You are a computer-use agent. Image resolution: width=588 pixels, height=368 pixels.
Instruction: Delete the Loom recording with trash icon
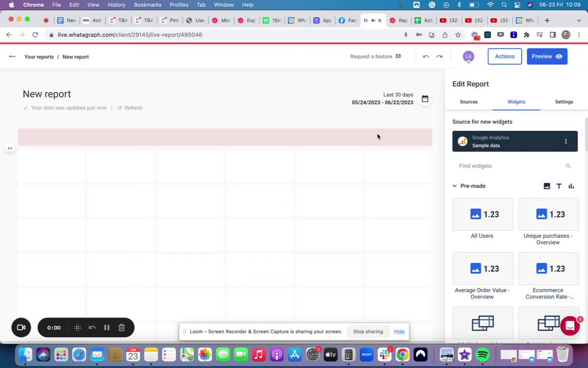[x=121, y=328]
